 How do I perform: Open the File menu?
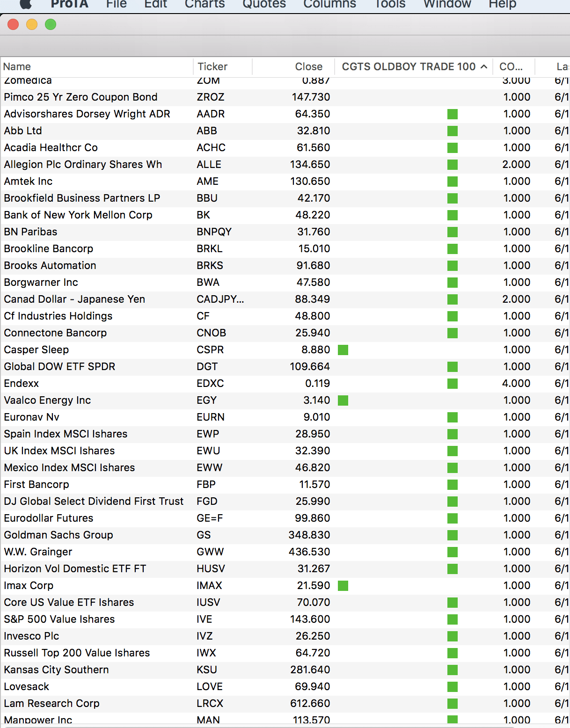coord(117,4)
